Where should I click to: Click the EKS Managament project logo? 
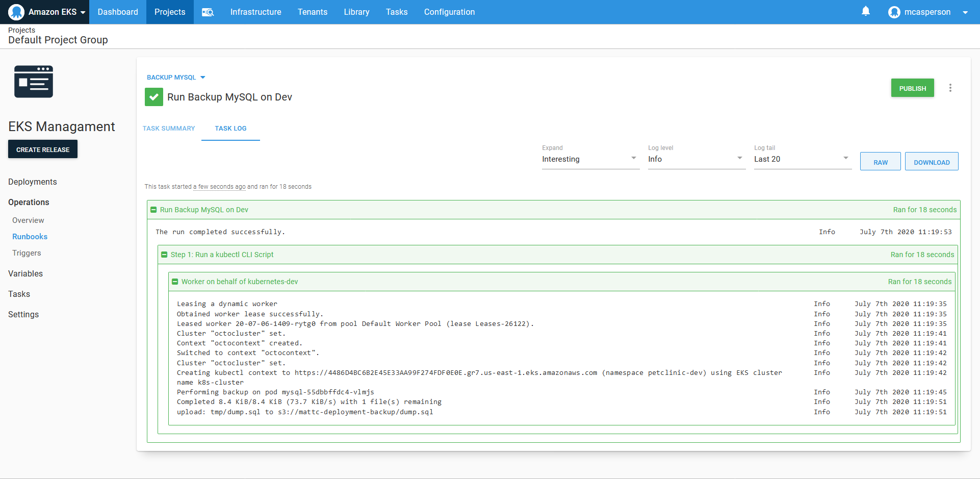point(34,81)
